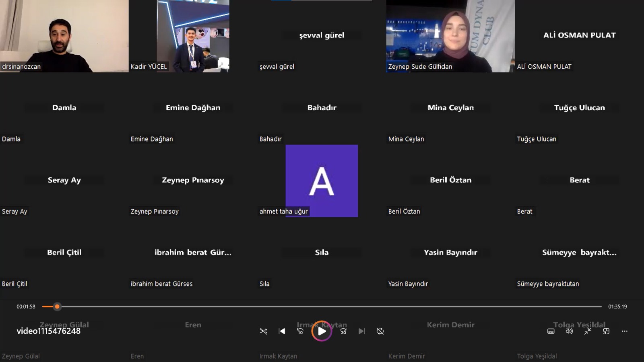Open the volume control
The width and height of the screenshot is (644, 362).
coord(569,331)
